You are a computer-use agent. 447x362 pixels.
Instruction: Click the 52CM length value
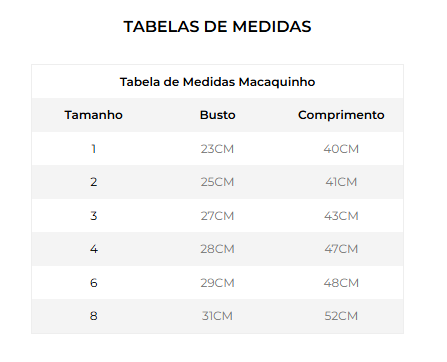341,316
